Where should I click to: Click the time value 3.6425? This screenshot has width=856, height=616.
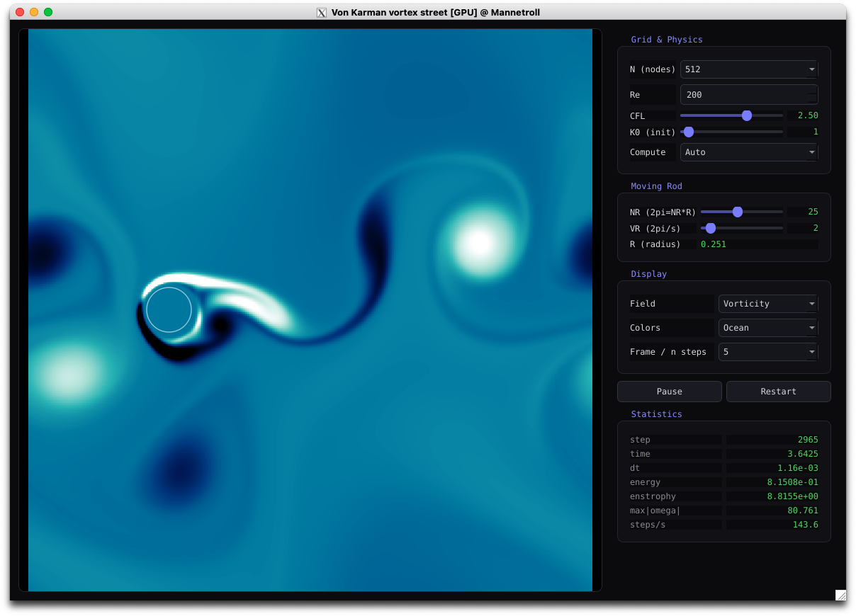[803, 454]
